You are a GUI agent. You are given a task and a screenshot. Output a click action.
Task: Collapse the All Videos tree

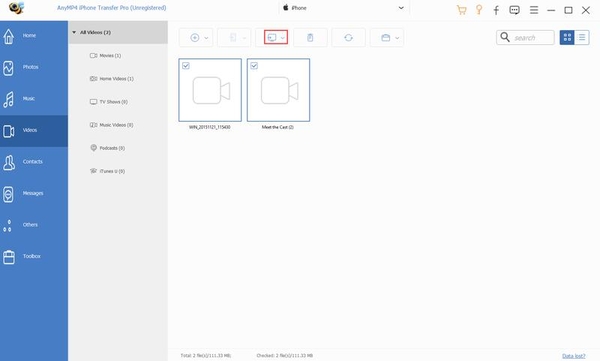click(74, 33)
